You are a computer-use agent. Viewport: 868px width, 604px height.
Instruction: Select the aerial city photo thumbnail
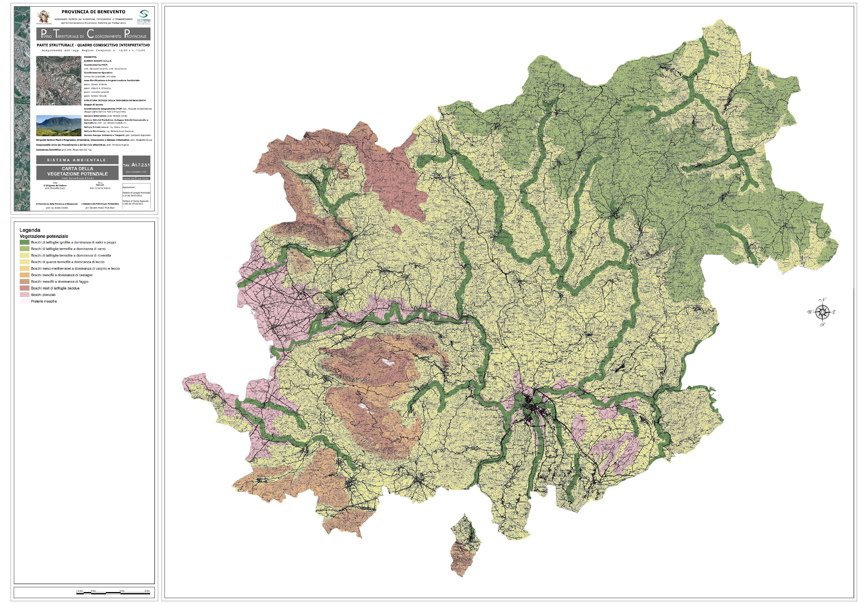[x=59, y=81]
